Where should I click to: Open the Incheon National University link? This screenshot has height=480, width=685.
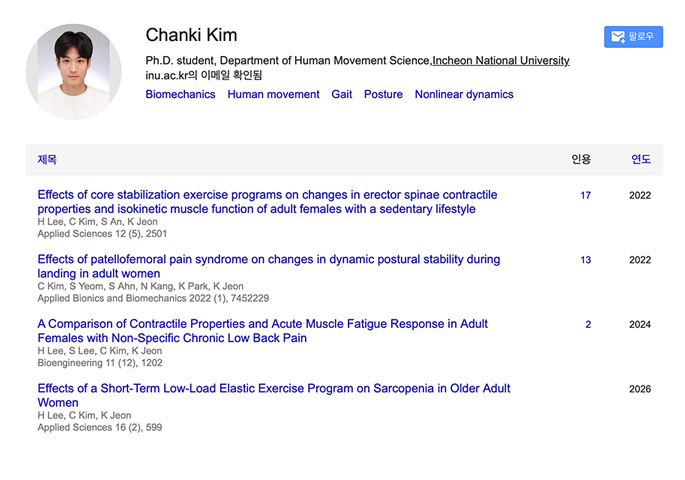pos(501,61)
